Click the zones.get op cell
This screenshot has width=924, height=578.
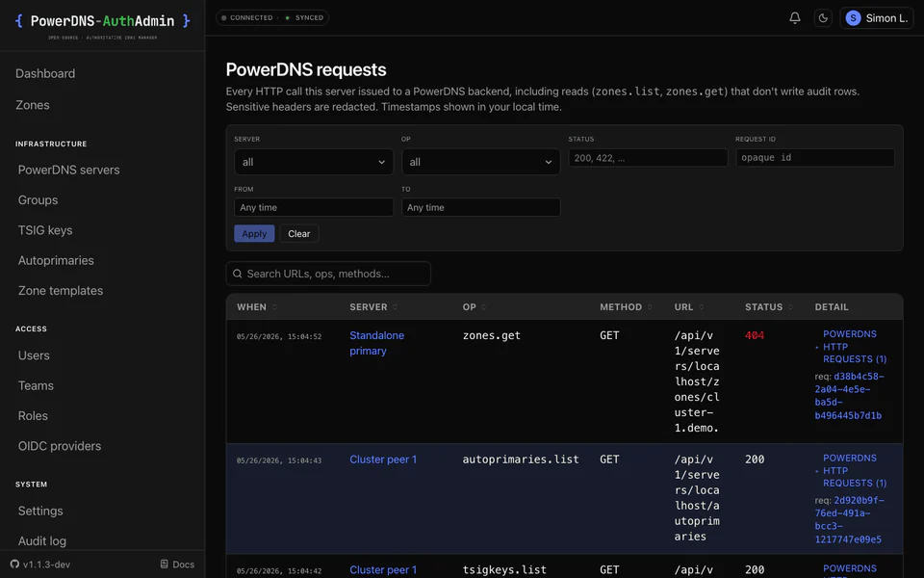tap(492, 335)
